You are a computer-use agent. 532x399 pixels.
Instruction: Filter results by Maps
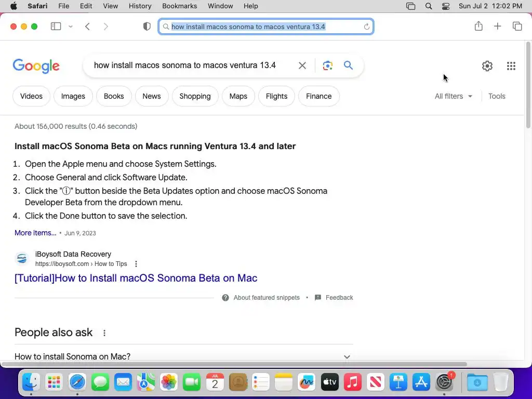coord(238,96)
